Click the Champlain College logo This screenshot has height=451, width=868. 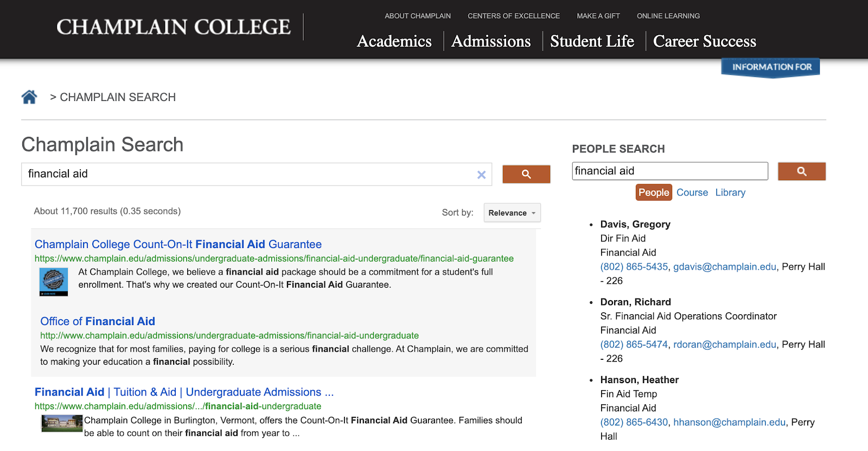[x=174, y=27]
